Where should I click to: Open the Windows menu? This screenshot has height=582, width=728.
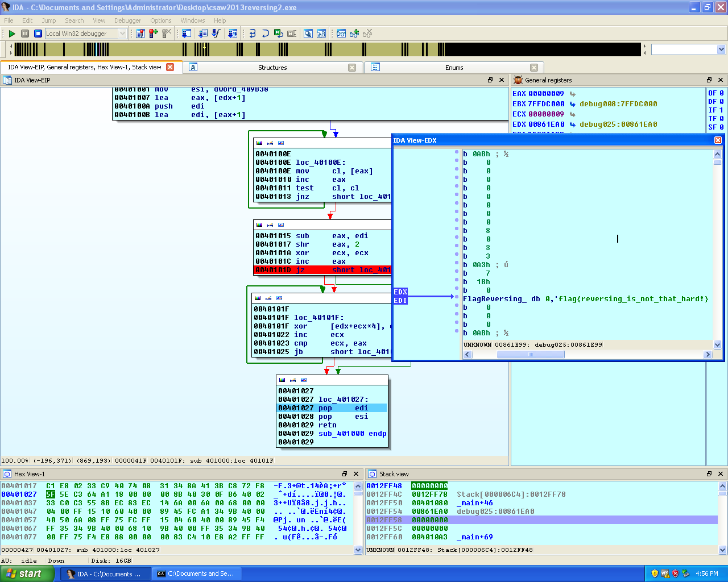[x=193, y=20]
